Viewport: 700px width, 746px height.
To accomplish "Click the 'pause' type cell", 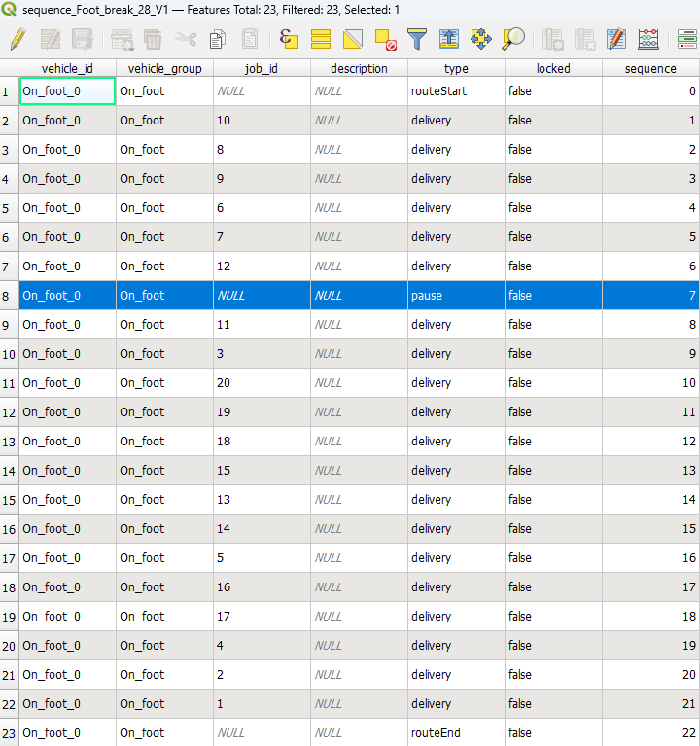I will (x=456, y=296).
